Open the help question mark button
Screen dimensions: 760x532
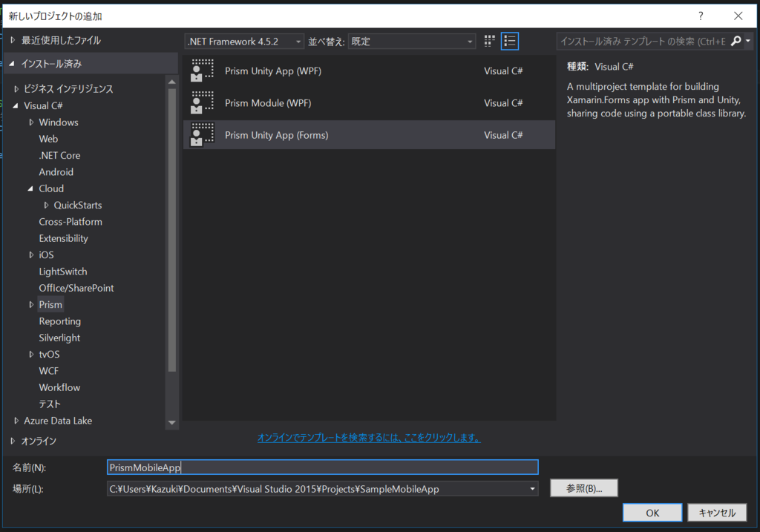(701, 16)
